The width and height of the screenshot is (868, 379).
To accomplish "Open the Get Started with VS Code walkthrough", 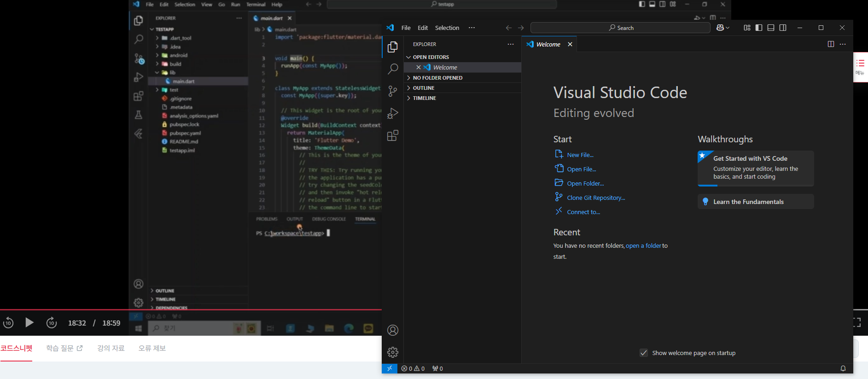I will [756, 168].
